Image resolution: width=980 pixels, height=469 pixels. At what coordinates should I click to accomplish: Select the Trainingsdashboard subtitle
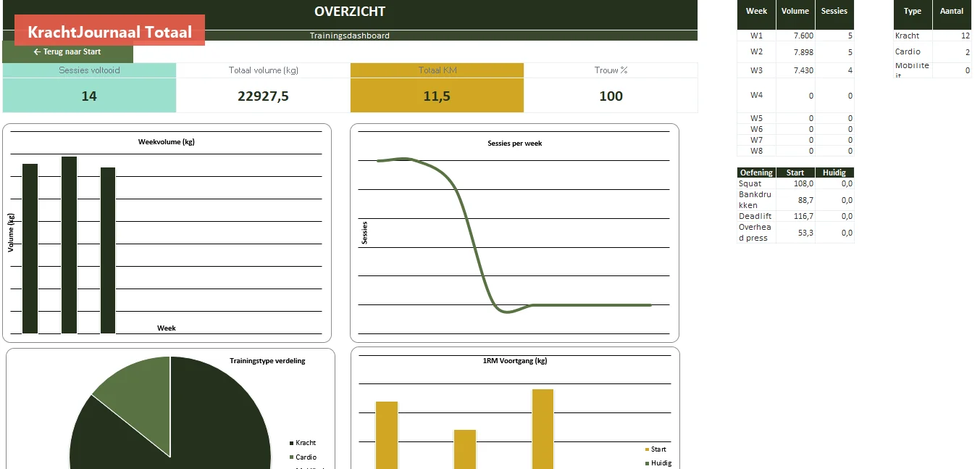350,36
